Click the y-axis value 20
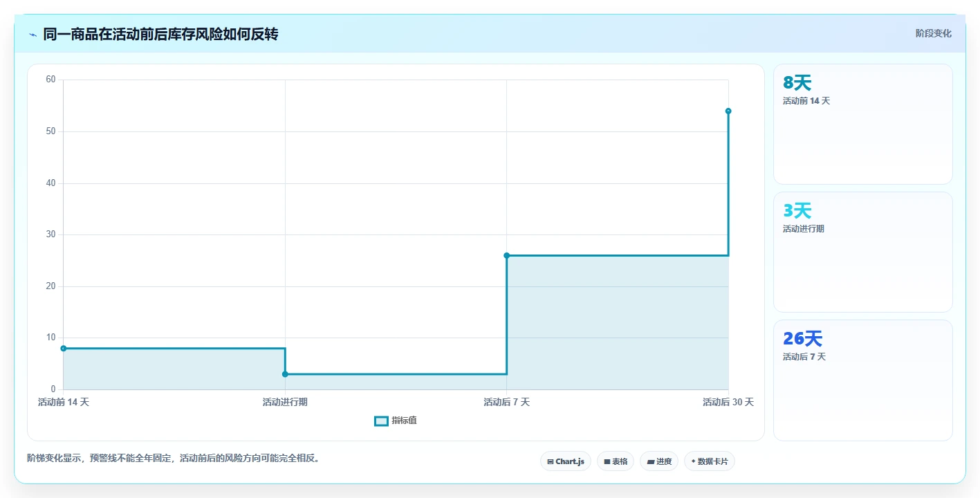Viewport: 980px width, 498px height. click(x=50, y=286)
